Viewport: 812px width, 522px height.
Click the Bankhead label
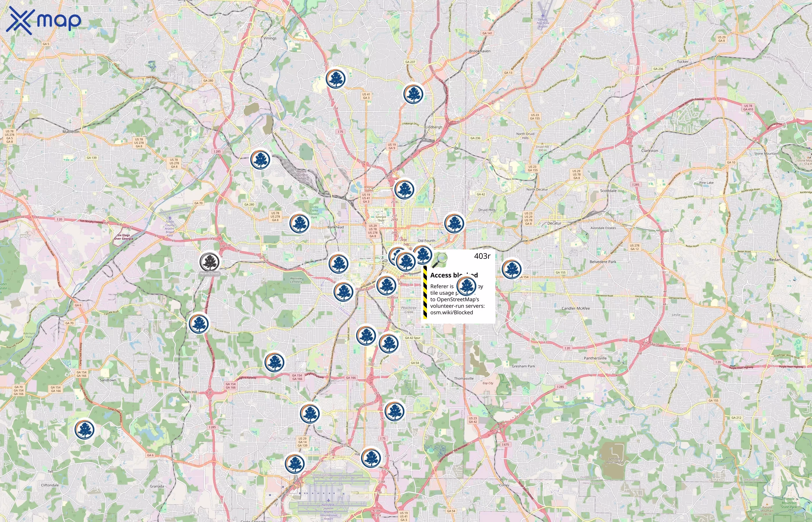pyautogui.click(x=336, y=227)
